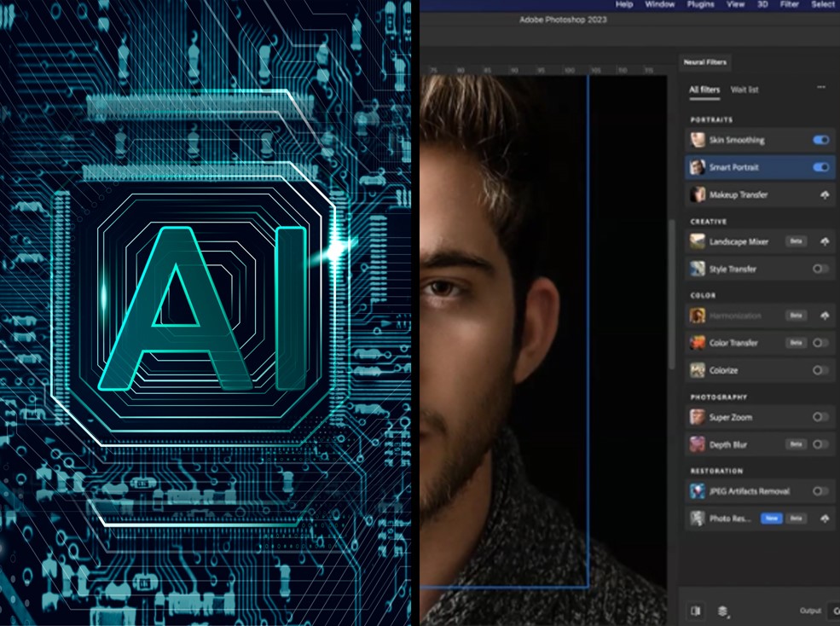This screenshot has height=626, width=840.
Task: Click the Makeup Transfer thumbnail icon
Action: 698,194
